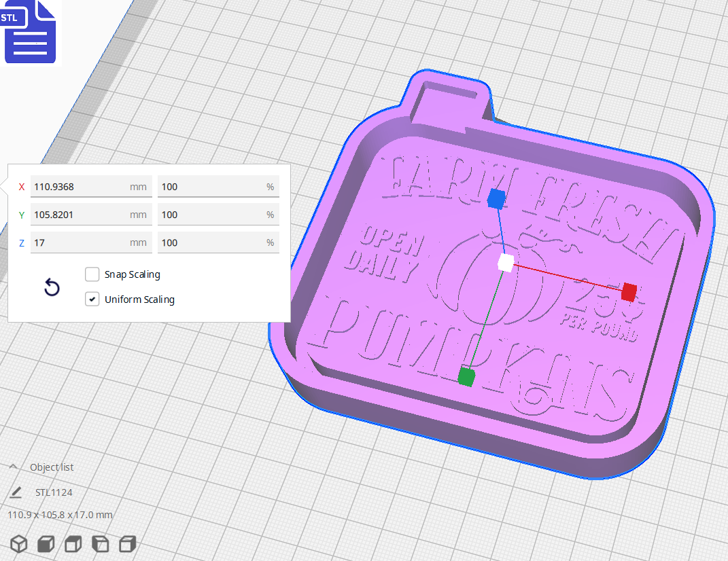This screenshot has width=728, height=561.
Task: Select the Left view preset icon
Action: tap(100, 543)
